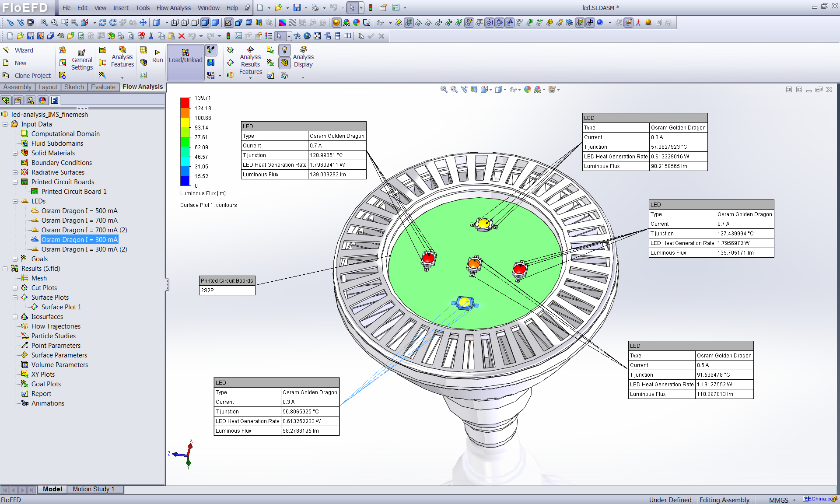Screen dimensions: 840x504
Task: Open the Analysis Display dropdown arrow
Action: coord(303,78)
